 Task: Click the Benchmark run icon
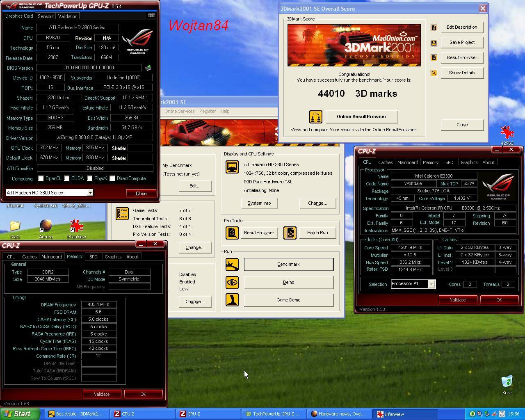pos(232,265)
